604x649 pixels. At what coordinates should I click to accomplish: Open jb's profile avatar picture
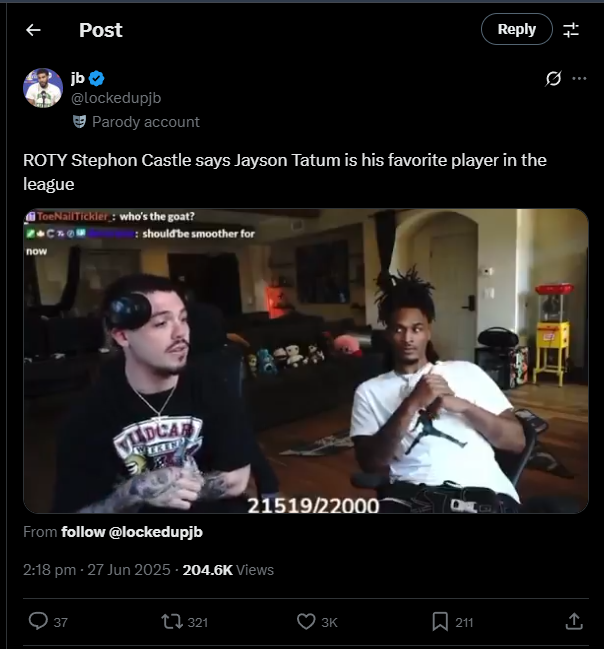click(x=43, y=88)
